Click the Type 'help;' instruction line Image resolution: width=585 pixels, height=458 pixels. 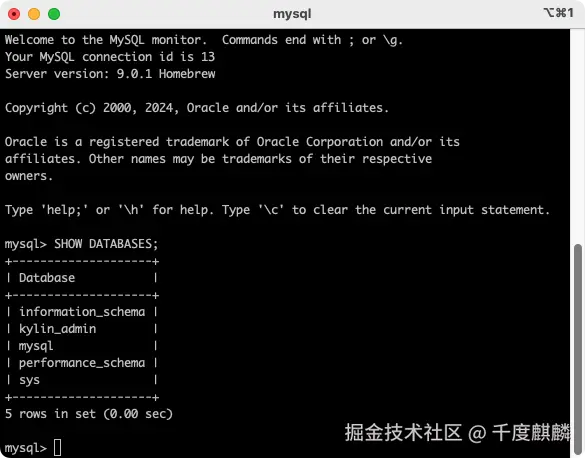(278, 210)
